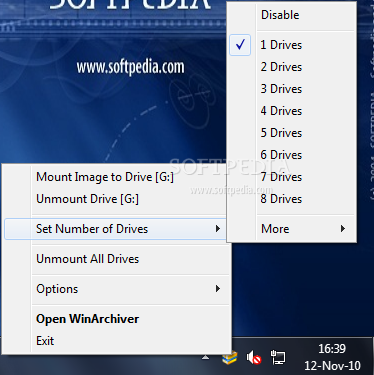374x375 pixels.
Task: Select 8 Drives option
Action: (292, 199)
